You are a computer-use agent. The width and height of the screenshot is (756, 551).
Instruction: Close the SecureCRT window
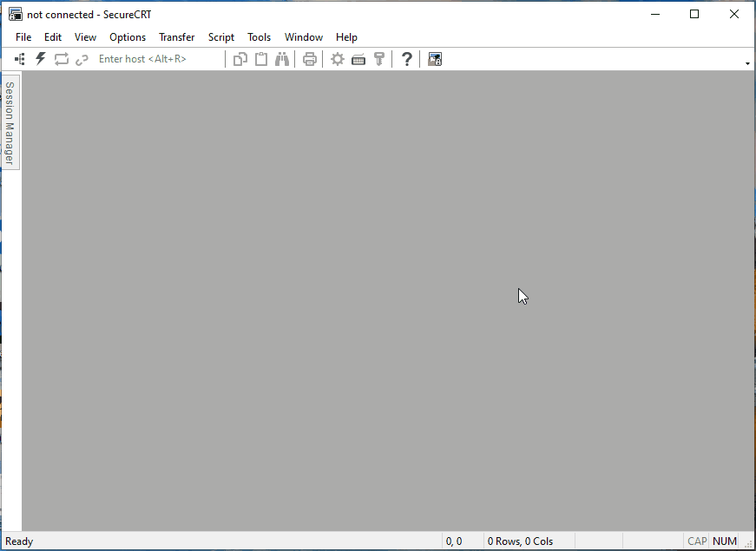[x=733, y=15]
